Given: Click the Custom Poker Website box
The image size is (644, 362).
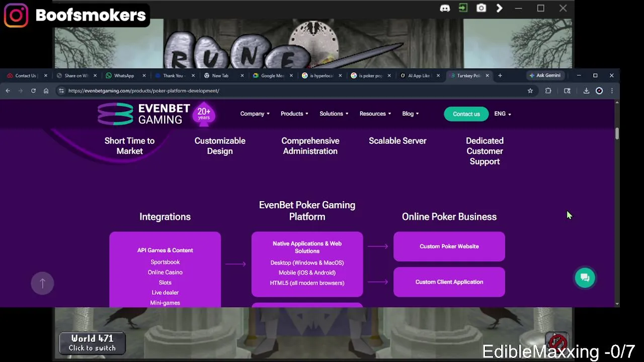Looking at the screenshot, I should pos(449,246).
